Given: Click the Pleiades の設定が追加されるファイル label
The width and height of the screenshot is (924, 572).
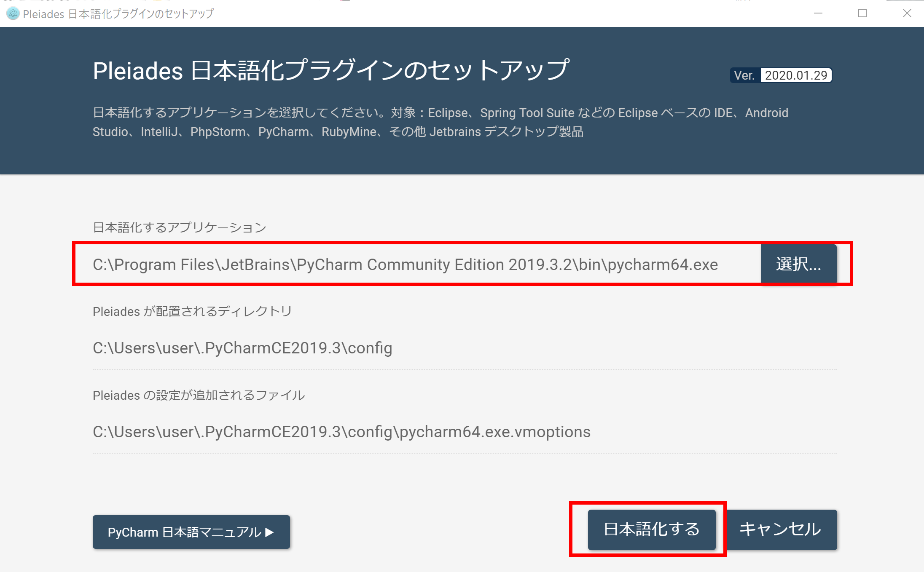Looking at the screenshot, I should coord(199,395).
